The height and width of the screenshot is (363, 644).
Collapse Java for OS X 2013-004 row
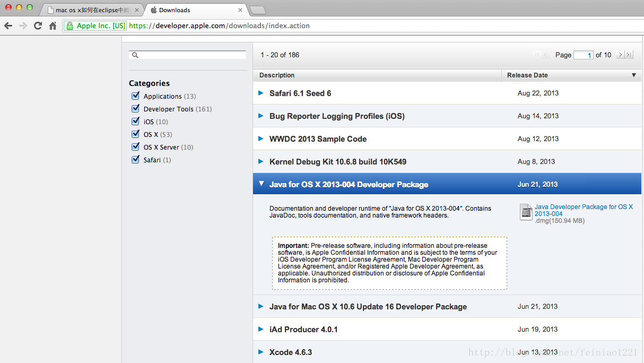(261, 184)
